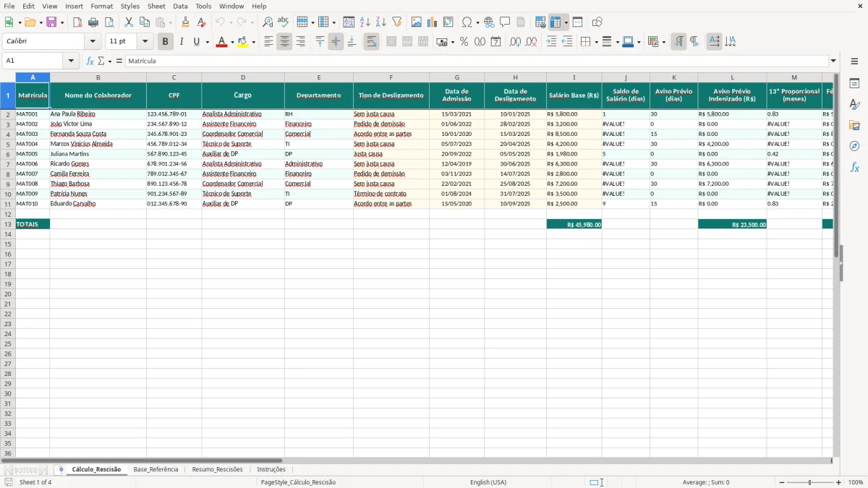Open the Data menu

tap(180, 6)
